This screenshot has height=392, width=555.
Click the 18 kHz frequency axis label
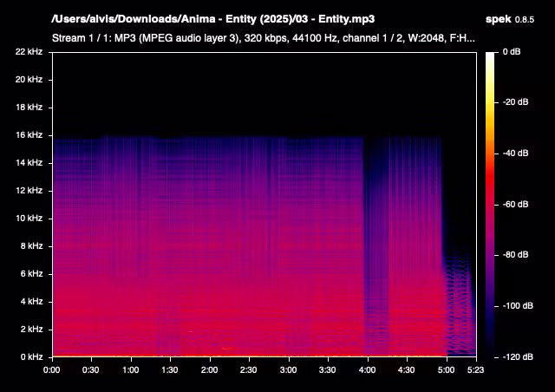click(29, 107)
